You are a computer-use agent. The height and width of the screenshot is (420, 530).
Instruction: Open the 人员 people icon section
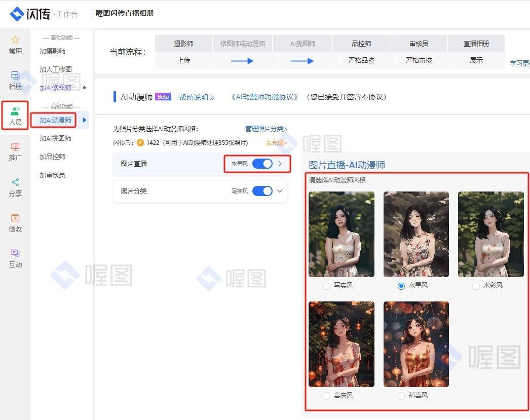point(15,116)
